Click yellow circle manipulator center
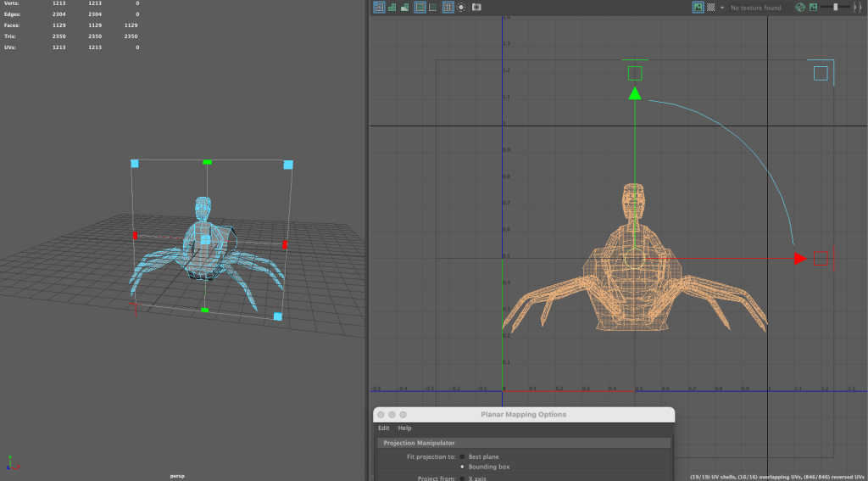 [x=635, y=258]
